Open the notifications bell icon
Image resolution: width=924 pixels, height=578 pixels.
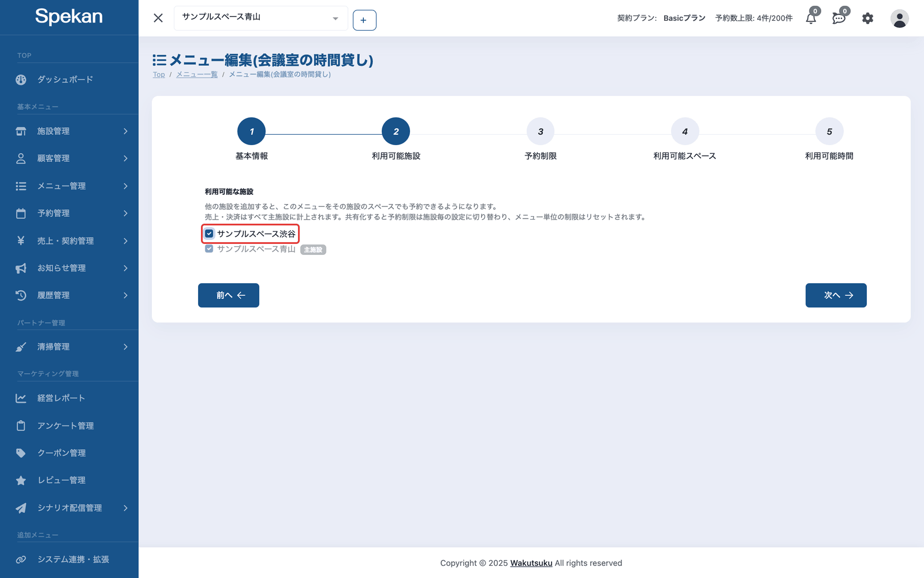811,18
